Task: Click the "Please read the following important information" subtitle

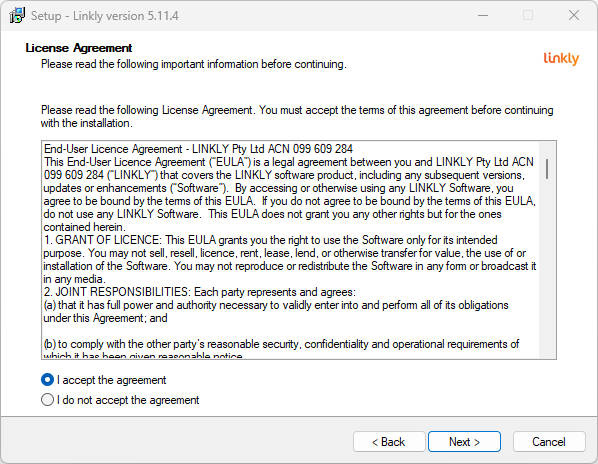Action: click(x=194, y=64)
